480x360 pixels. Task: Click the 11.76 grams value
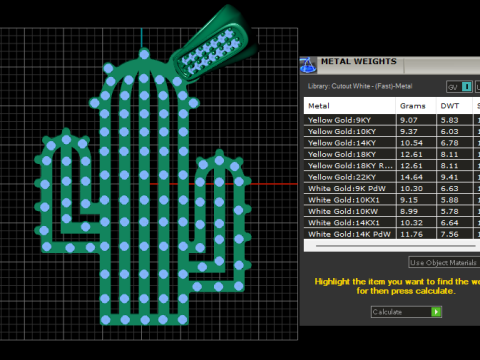click(411, 234)
